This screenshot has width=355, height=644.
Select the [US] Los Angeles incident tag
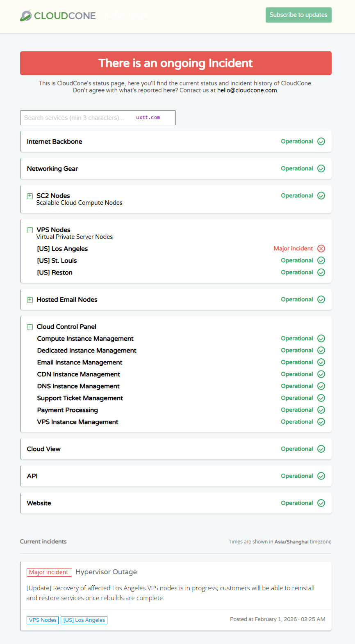coord(84,620)
